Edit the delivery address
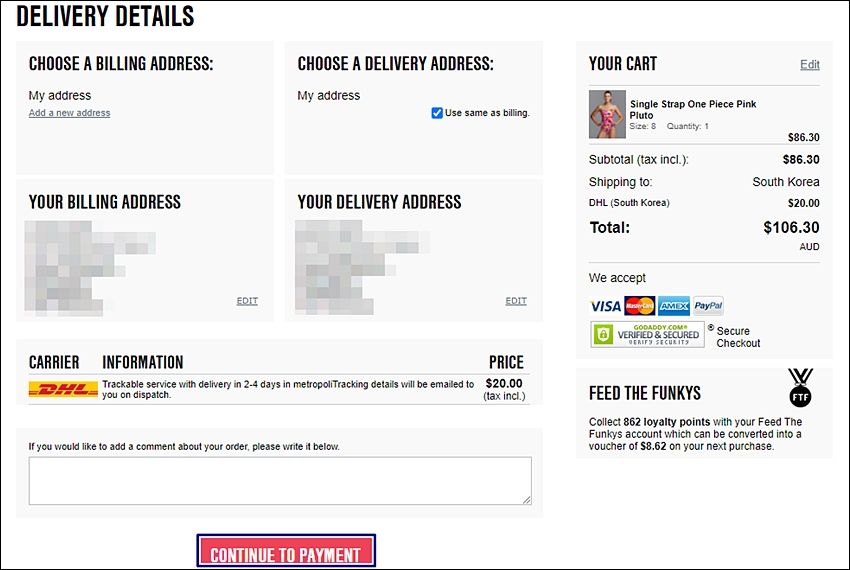850x570 pixels. click(516, 301)
